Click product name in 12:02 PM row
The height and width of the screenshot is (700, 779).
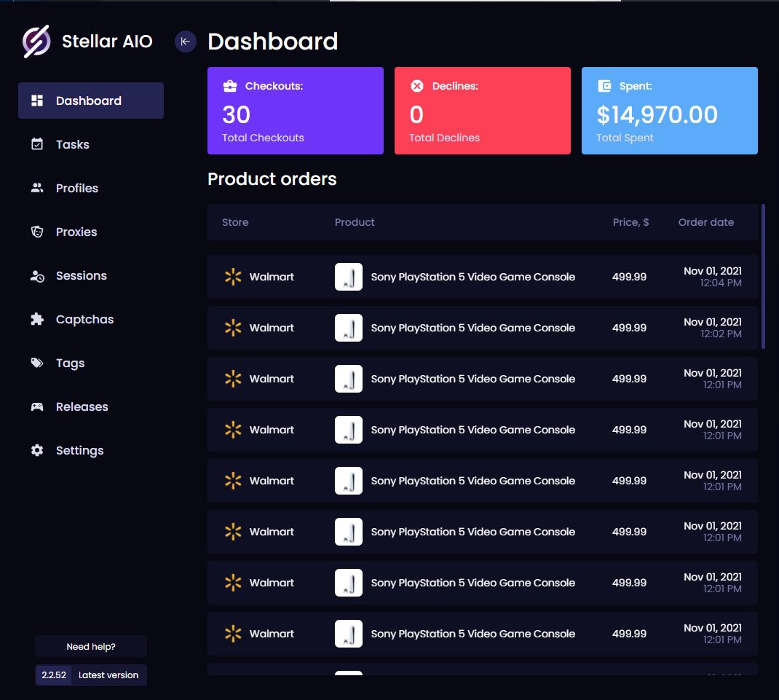point(473,328)
